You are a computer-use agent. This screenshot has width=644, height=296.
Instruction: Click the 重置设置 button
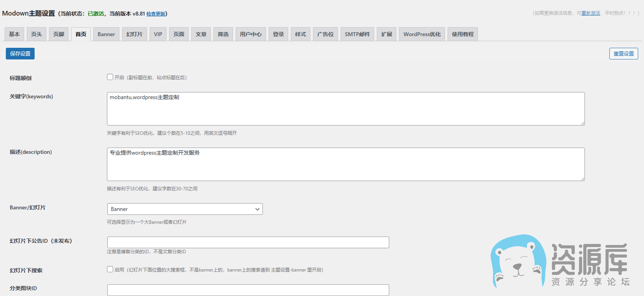[623, 54]
